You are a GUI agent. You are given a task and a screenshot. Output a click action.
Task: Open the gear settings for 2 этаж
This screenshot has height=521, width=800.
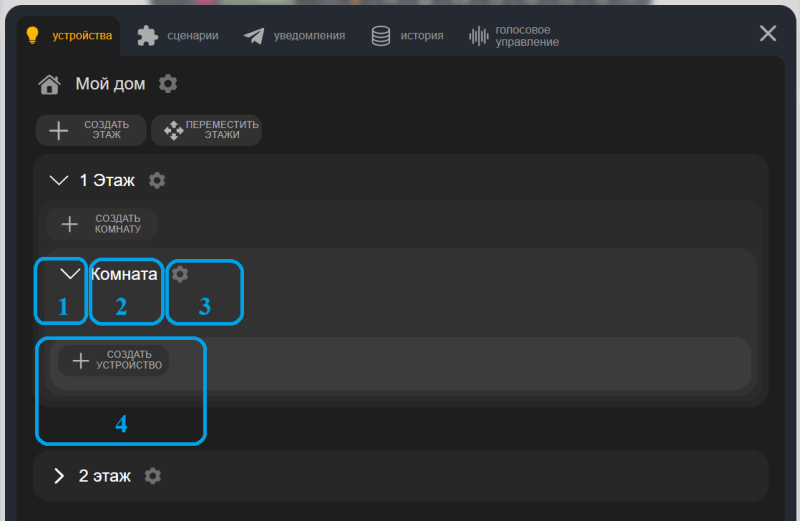[153, 476]
